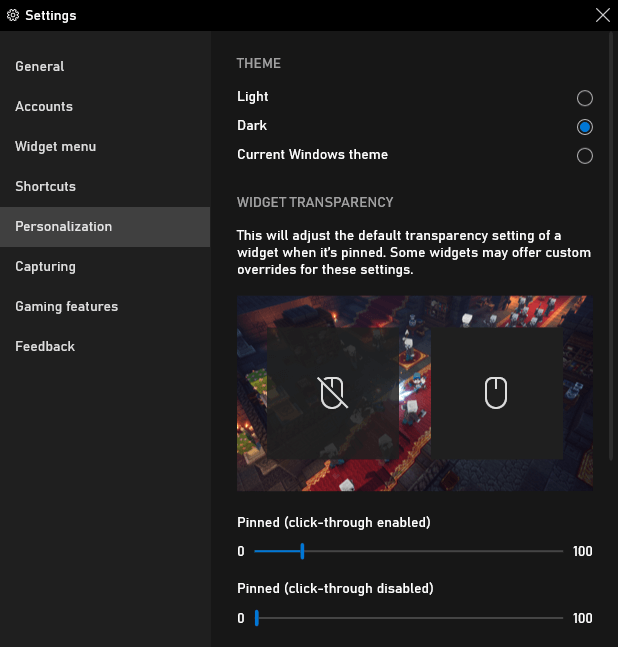Image resolution: width=618 pixels, height=647 pixels.
Task: Open the Capturing settings
Action: [x=46, y=266]
